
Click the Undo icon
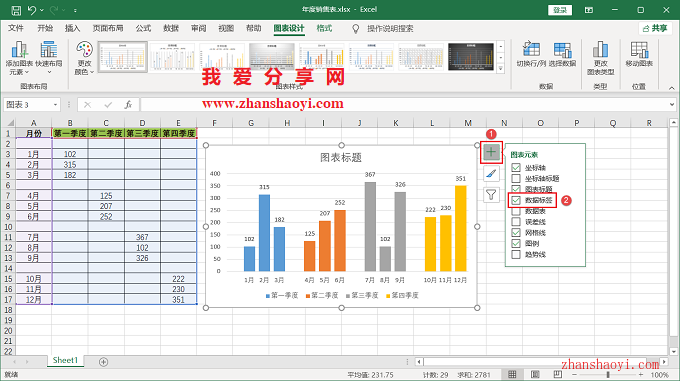[x=32, y=10]
